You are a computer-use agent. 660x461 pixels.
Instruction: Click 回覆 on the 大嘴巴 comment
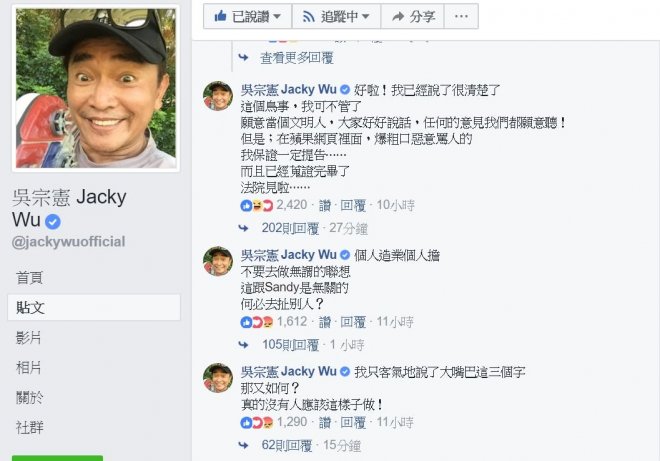(x=353, y=422)
